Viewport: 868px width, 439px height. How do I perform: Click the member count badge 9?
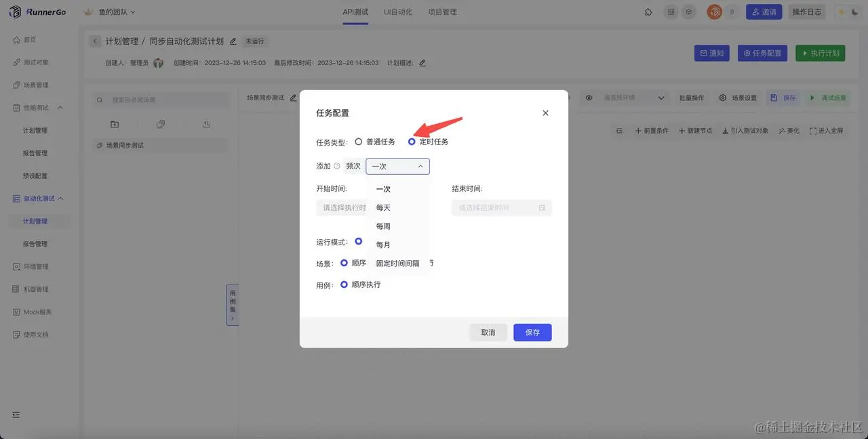point(732,12)
